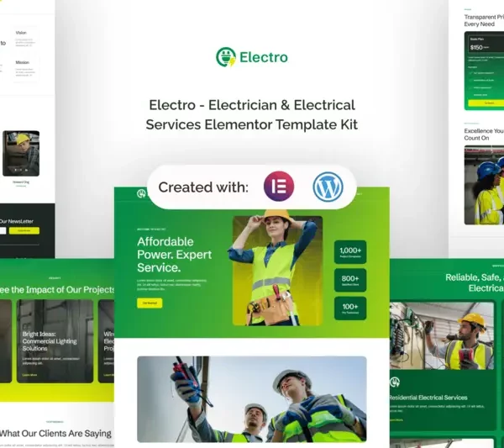
Task: Select the 800+ stats card
Action: click(x=350, y=280)
